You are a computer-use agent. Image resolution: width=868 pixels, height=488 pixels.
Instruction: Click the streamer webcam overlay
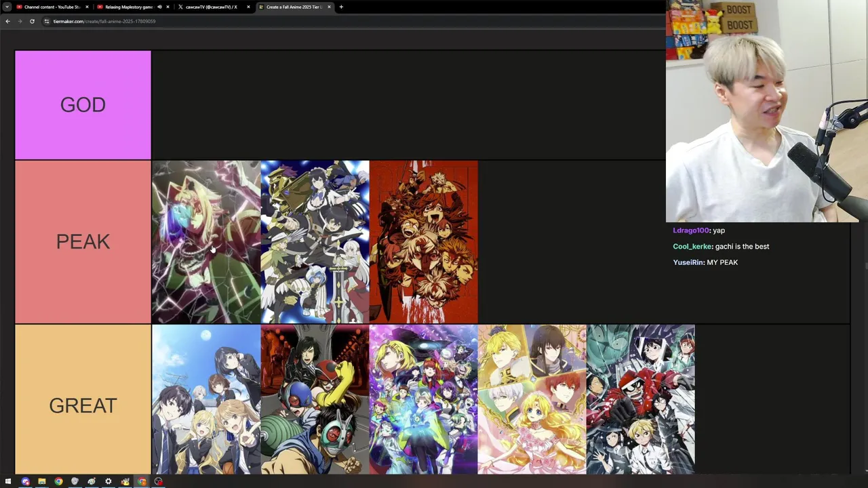point(767,111)
